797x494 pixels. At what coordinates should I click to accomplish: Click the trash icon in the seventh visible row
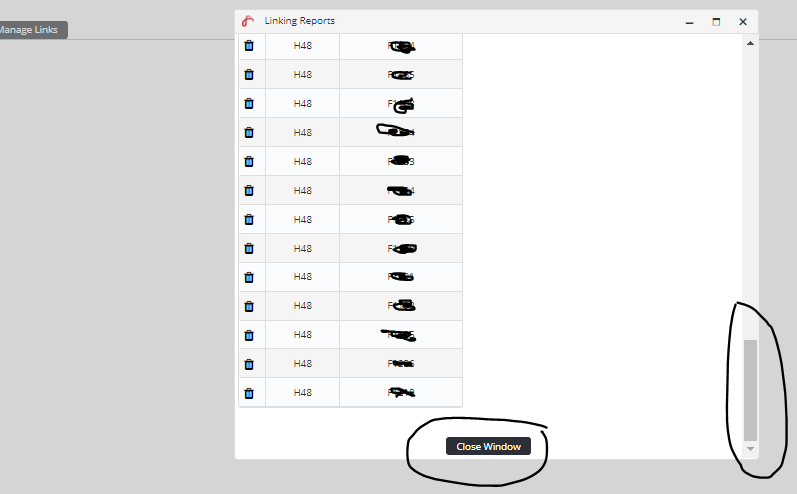pyautogui.click(x=249, y=220)
